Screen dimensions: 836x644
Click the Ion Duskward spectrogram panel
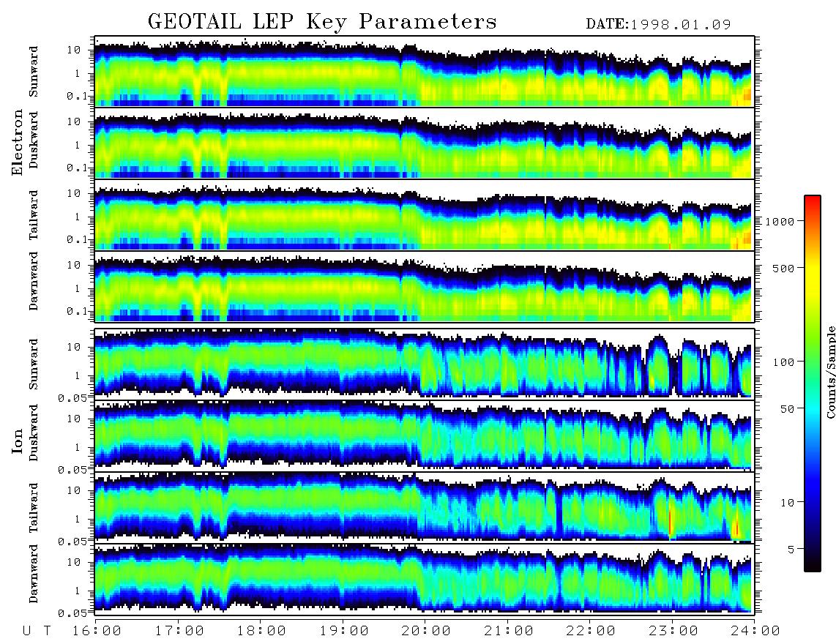click(x=425, y=435)
